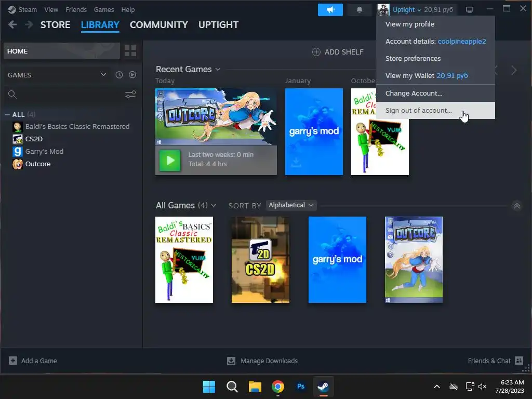532x399 pixels.
Task: Open the Friends & Chat icon
Action: (519, 361)
